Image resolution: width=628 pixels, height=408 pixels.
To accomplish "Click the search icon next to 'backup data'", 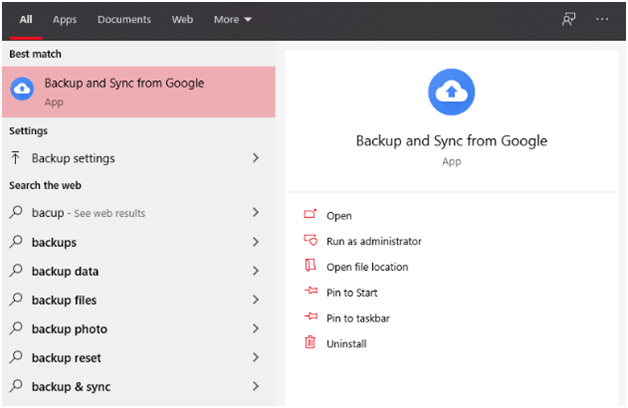I will (16, 270).
